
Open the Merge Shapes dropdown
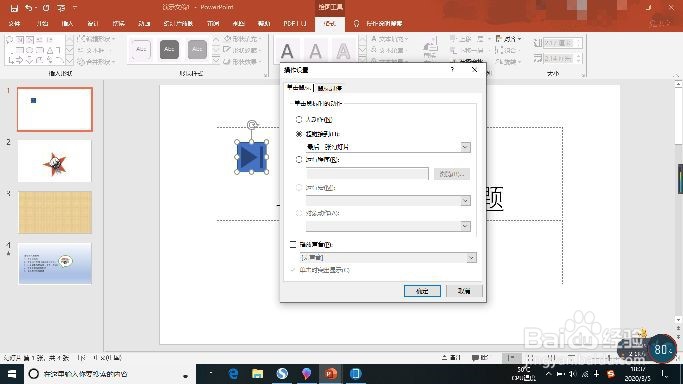tap(96, 62)
